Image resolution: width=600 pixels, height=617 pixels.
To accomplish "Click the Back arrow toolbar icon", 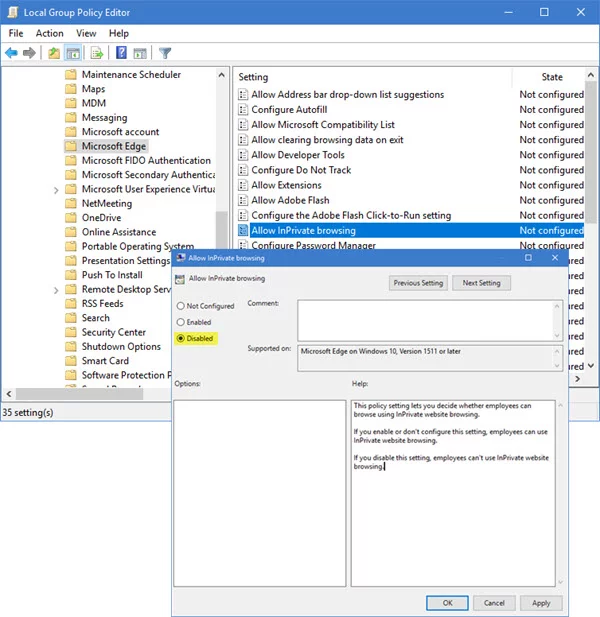I will click(x=11, y=53).
